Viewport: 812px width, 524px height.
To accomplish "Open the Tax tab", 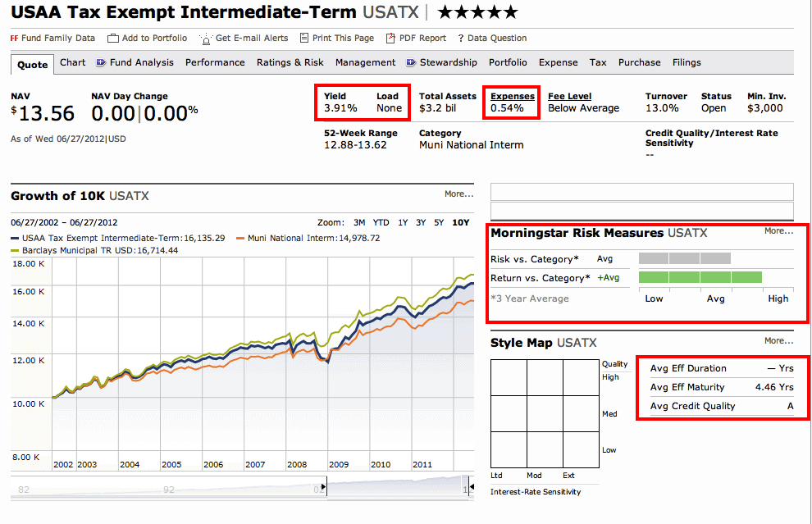I will coord(598,62).
